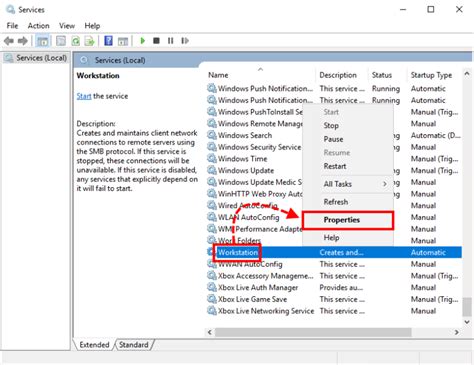Click the green Start Service play icon
The width and height of the screenshot is (474, 365).
(143, 41)
